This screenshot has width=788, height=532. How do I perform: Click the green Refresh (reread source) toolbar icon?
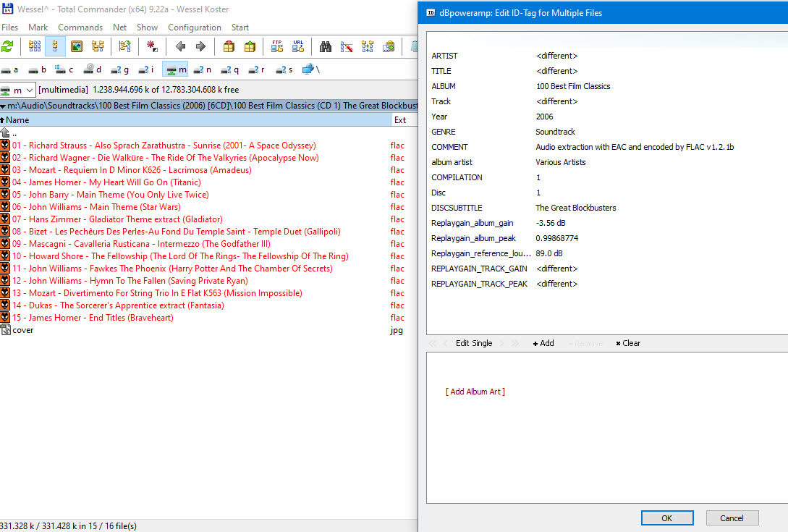7,47
